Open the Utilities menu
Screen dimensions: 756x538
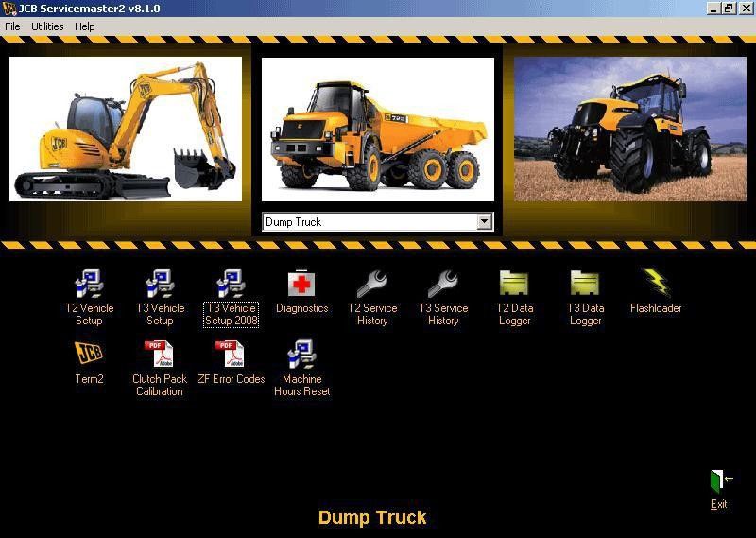(x=47, y=26)
